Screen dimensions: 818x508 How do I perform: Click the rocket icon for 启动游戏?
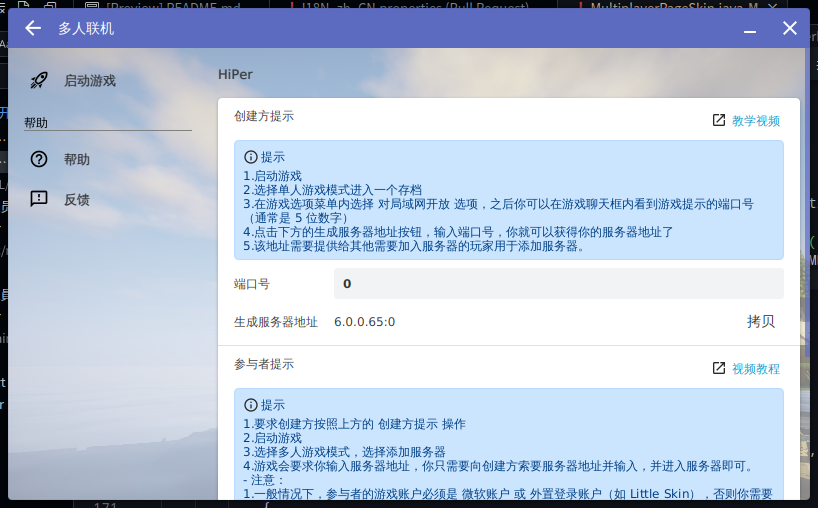(39, 80)
